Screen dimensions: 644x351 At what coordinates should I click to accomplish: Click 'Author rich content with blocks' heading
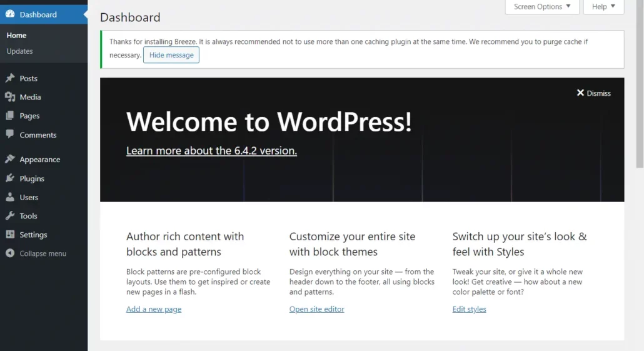(185, 244)
